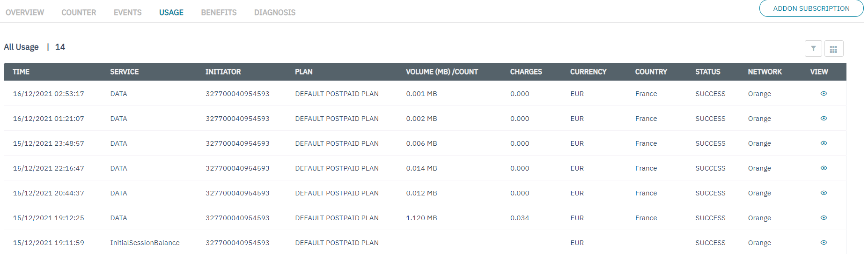Open the Counter tab
Screen dimensions: 868x254
pos(79,13)
